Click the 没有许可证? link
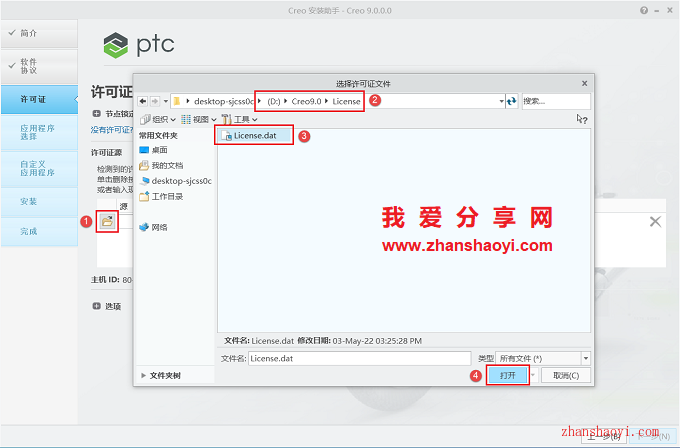Viewport: 680px width, 448px height. click(x=112, y=130)
